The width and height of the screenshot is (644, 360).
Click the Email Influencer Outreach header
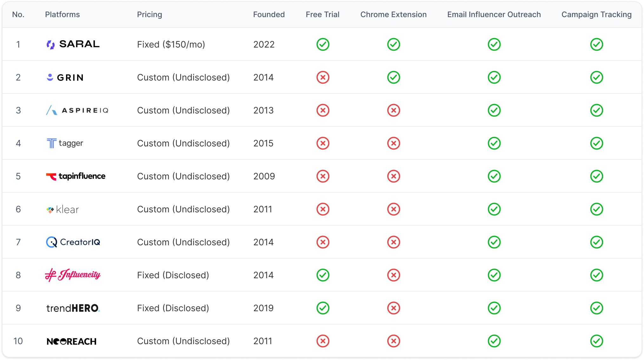click(x=494, y=15)
